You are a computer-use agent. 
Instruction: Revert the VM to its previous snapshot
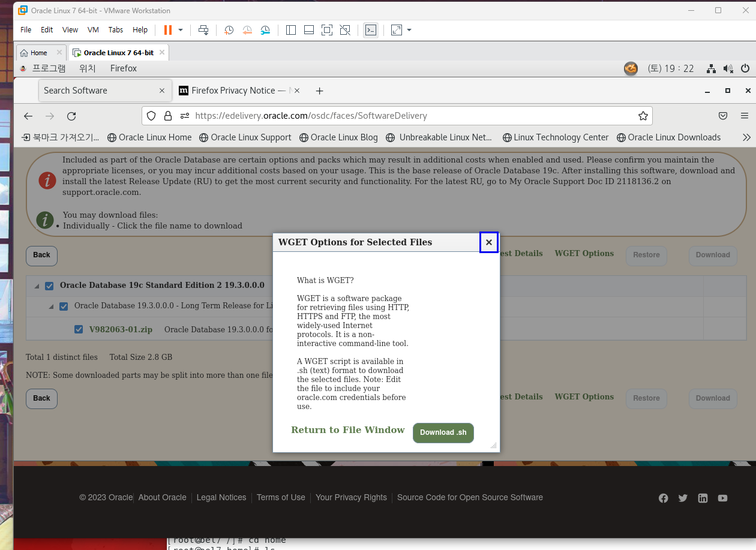pyautogui.click(x=247, y=30)
